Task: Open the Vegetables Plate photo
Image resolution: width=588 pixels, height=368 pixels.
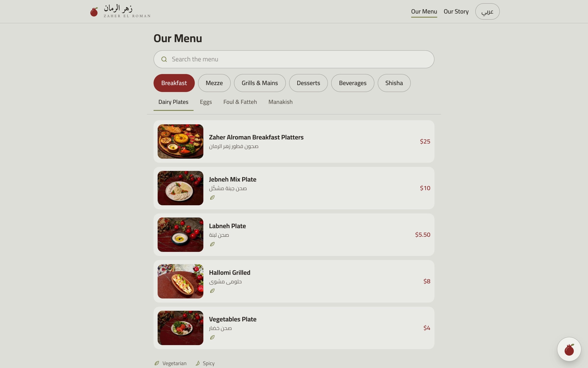Action: coord(180,328)
